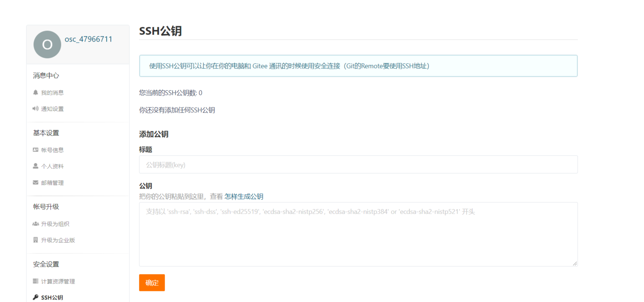Image resolution: width=644 pixels, height=302 pixels.
Task: Select the SSH公钥 sidebar entry
Action: [x=52, y=298]
